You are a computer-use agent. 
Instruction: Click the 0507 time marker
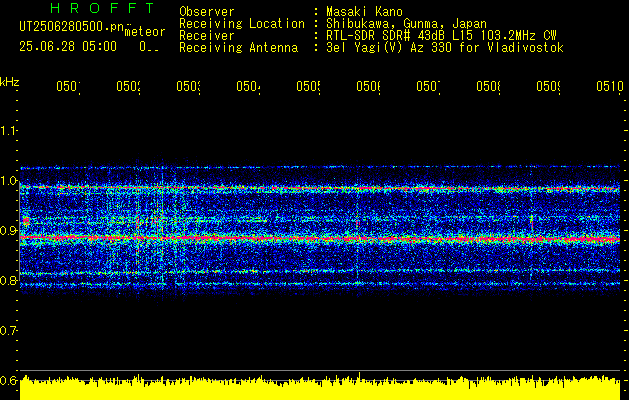428,86
